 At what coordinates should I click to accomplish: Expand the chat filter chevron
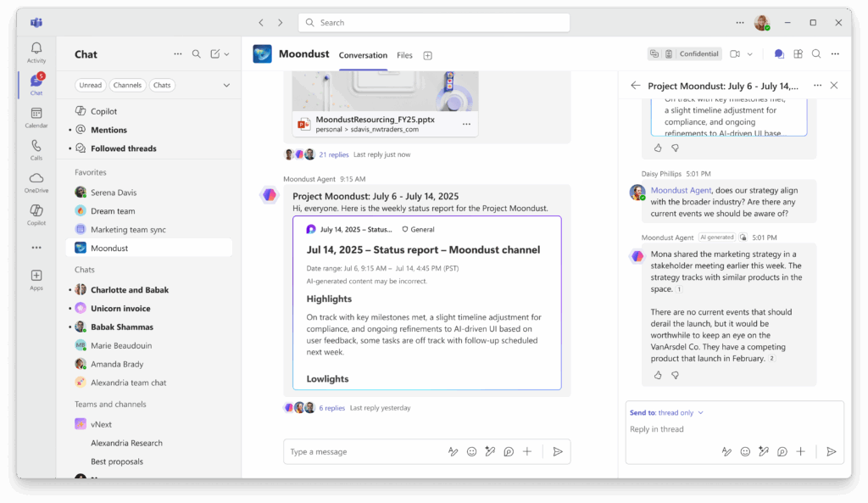click(x=226, y=85)
